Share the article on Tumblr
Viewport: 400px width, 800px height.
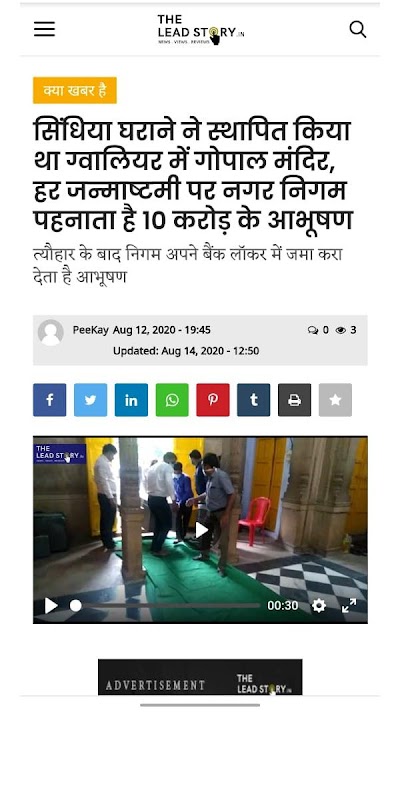[x=254, y=400]
